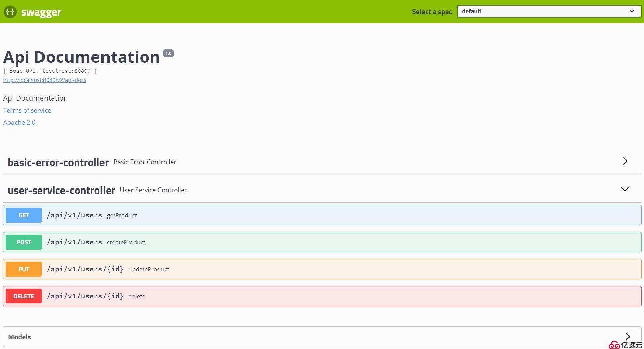Click the updateProduct operation summary text

149,269
